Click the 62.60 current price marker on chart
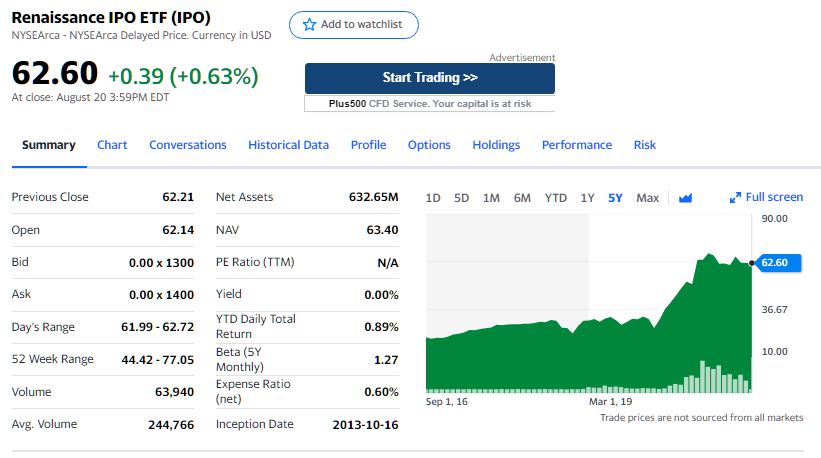821x458 pixels. point(778,263)
